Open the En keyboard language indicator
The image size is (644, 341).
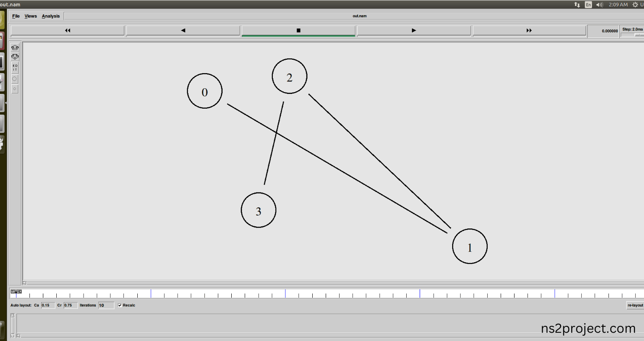coord(588,5)
